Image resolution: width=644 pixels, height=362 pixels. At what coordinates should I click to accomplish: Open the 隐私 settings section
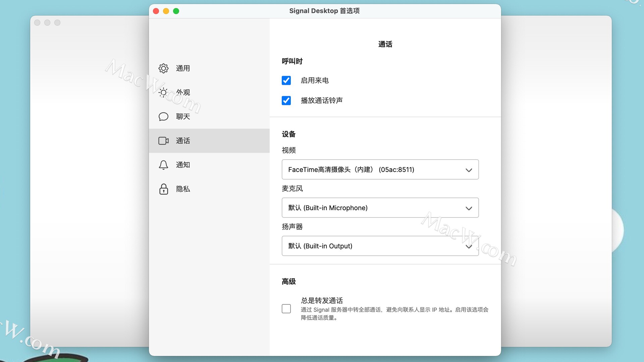pos(209,189)
